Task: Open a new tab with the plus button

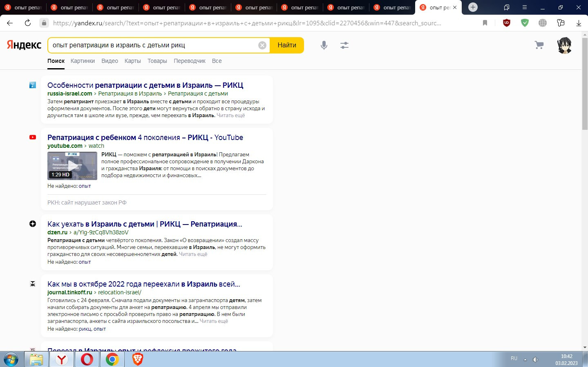Action: pos(473,7)
